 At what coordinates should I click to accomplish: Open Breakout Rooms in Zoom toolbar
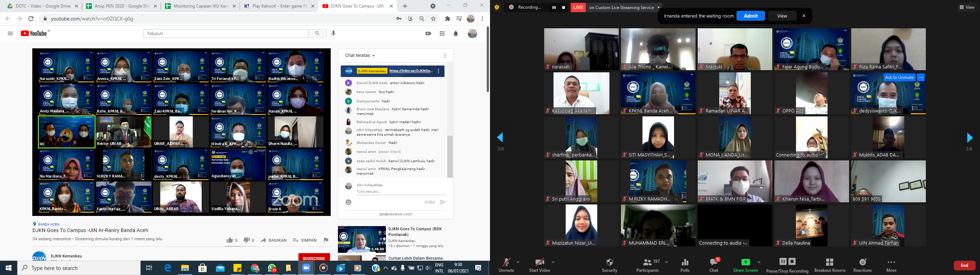(x=830, y=263)
